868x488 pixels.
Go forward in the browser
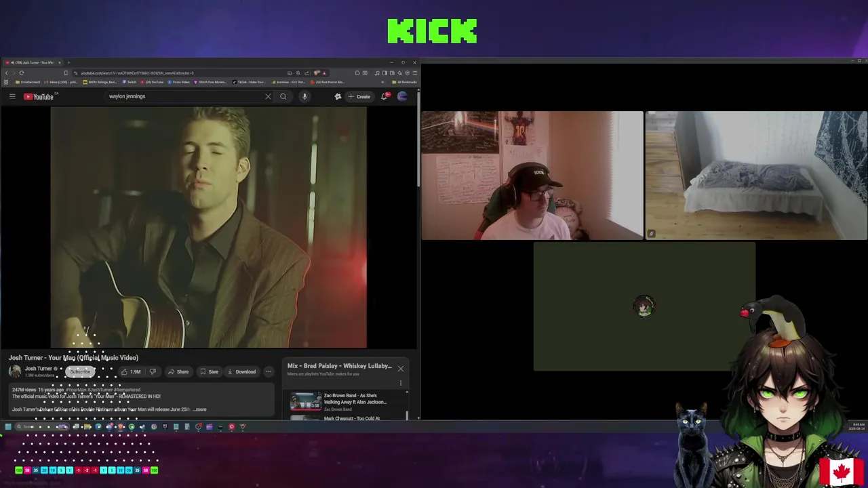14,73
